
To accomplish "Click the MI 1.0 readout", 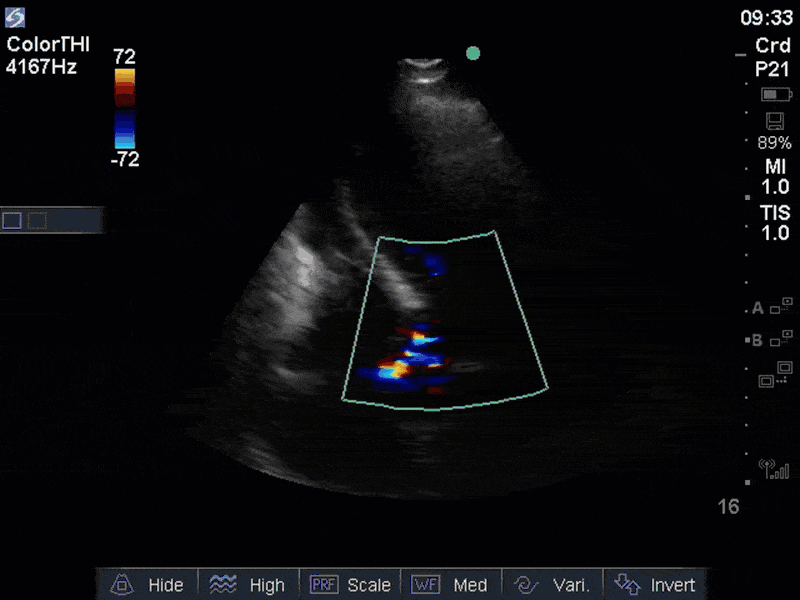I will pos(776,177).
